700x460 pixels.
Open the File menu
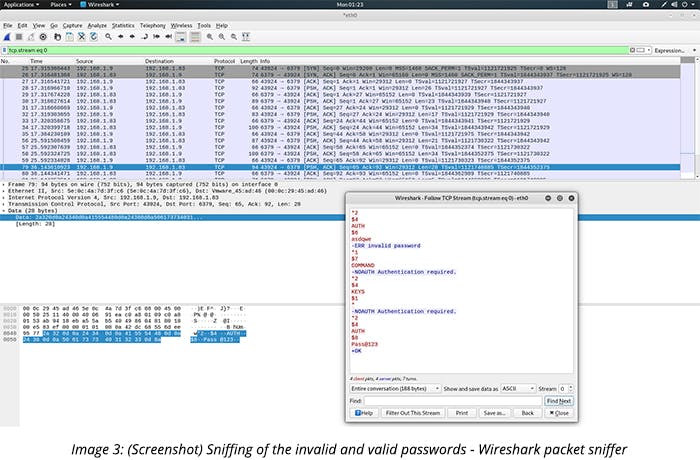coord(8,25)
